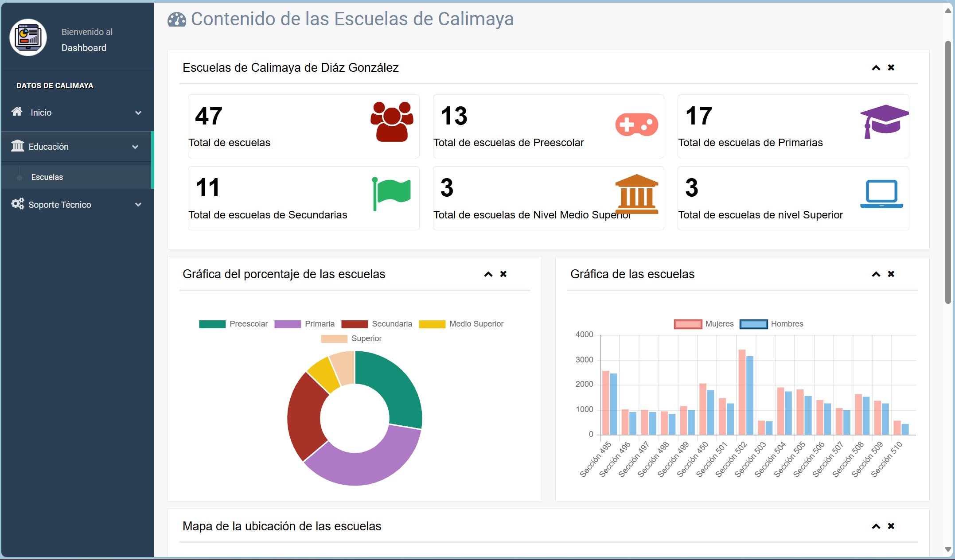Click Total de escuelas de Nivel Medio Superior
This screenshot has height=560, width=955.
point(532,215)
